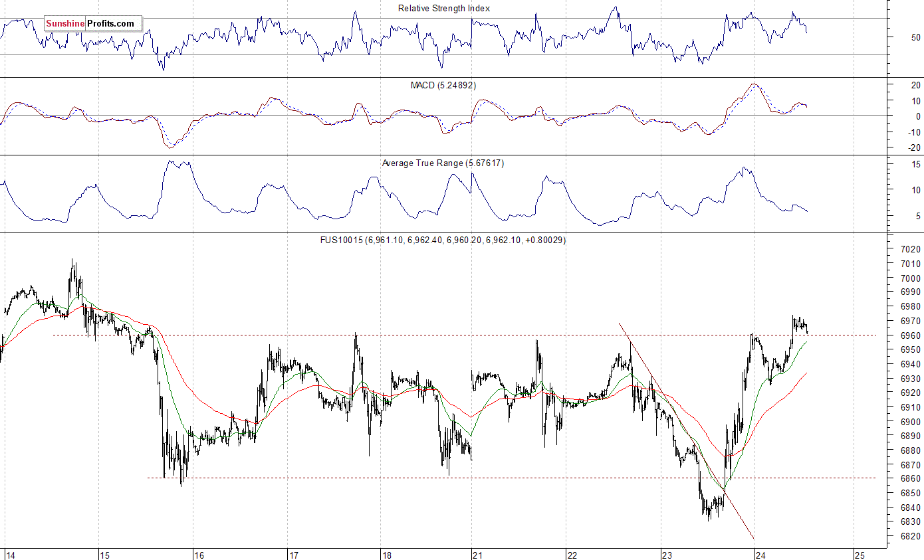Click price axis label 6950
This screenshot has width=924, height=560.
(x=911, y=350)
